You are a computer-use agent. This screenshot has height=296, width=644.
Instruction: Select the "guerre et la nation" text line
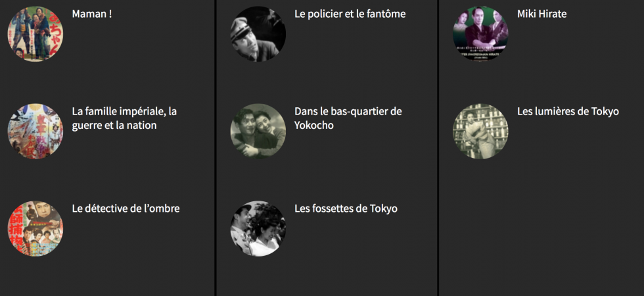coord(114,126)
